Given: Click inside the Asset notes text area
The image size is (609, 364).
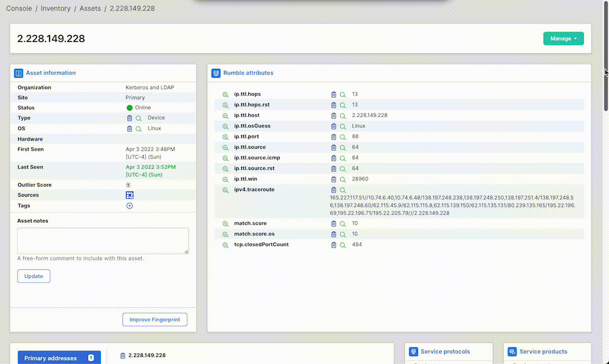Looking at the screenshot, I should coord(103,240).
